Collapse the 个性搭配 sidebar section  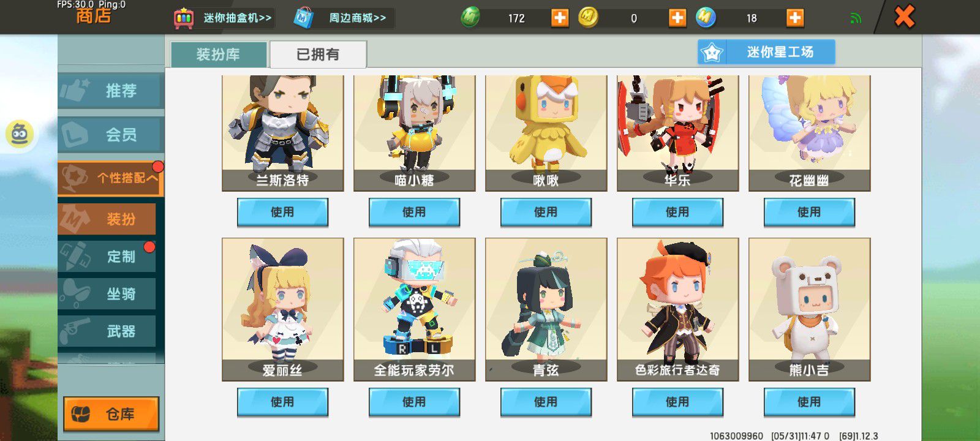coord(111,178)
